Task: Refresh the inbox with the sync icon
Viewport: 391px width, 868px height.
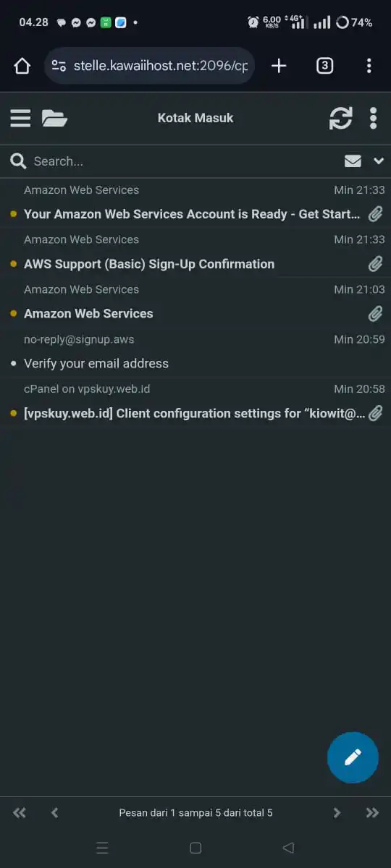Action: point(340,118)
